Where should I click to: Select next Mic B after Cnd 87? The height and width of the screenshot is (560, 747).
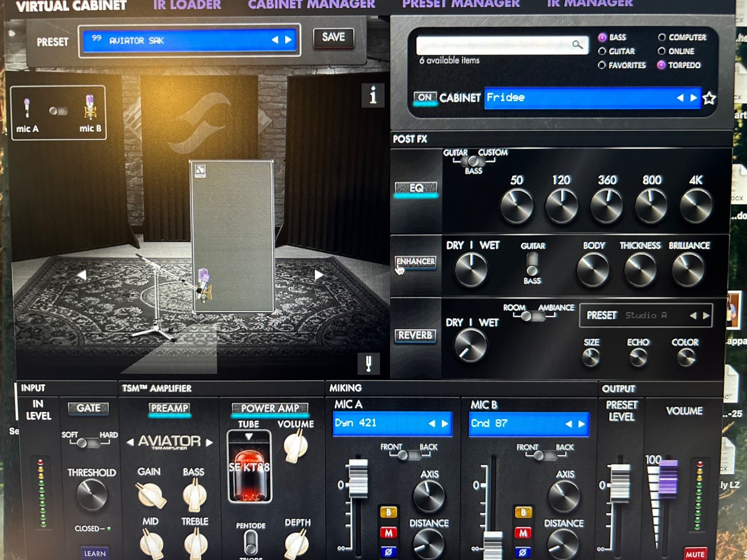tap(582, 424)
